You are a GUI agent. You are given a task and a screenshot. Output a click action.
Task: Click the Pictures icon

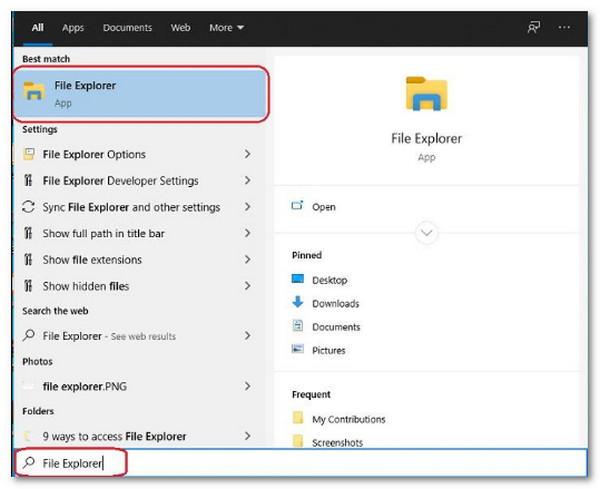pos(298,349)
